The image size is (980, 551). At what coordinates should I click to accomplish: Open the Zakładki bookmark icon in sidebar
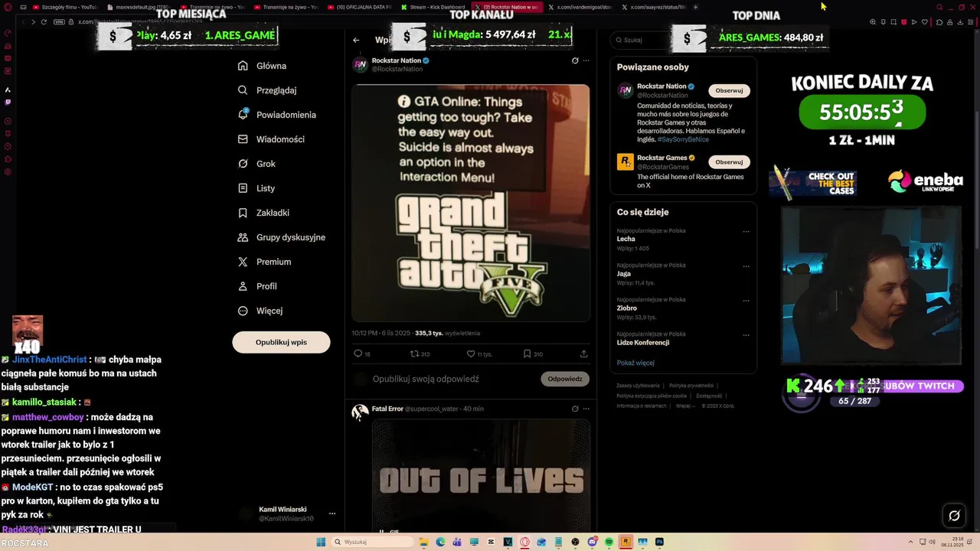243,213
